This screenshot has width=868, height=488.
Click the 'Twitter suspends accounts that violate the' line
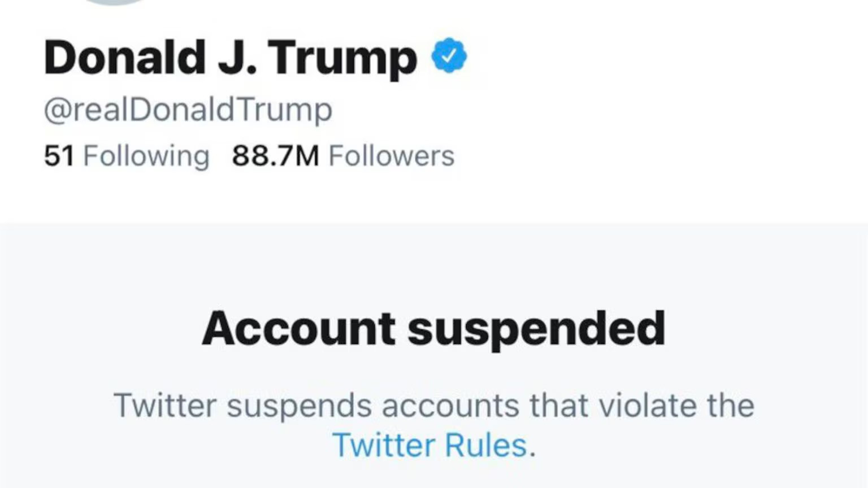point(433,406)
